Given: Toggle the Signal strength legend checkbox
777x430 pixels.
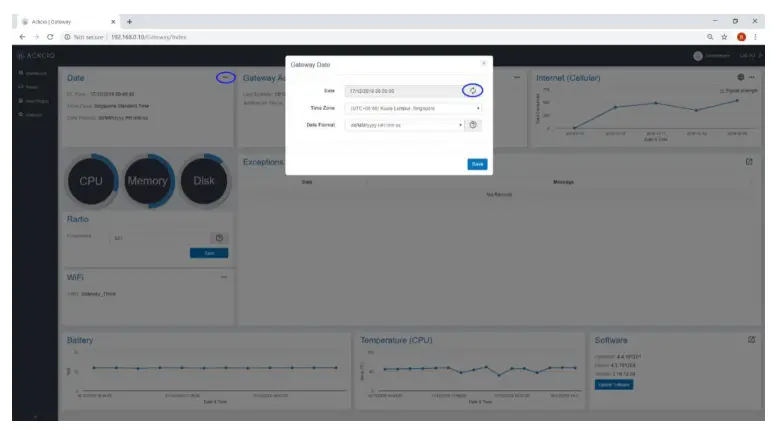Looking at the screenshot, I should (722, 91).
